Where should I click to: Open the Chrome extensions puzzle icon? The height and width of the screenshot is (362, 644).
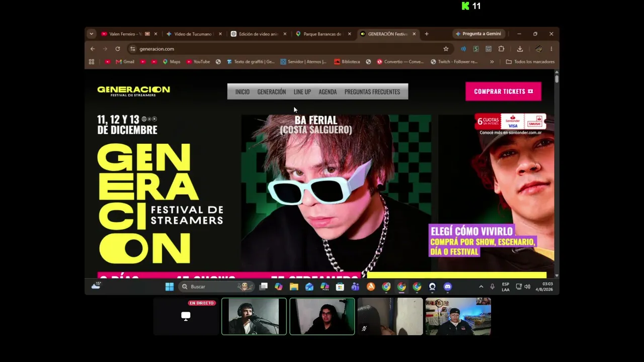501,49
